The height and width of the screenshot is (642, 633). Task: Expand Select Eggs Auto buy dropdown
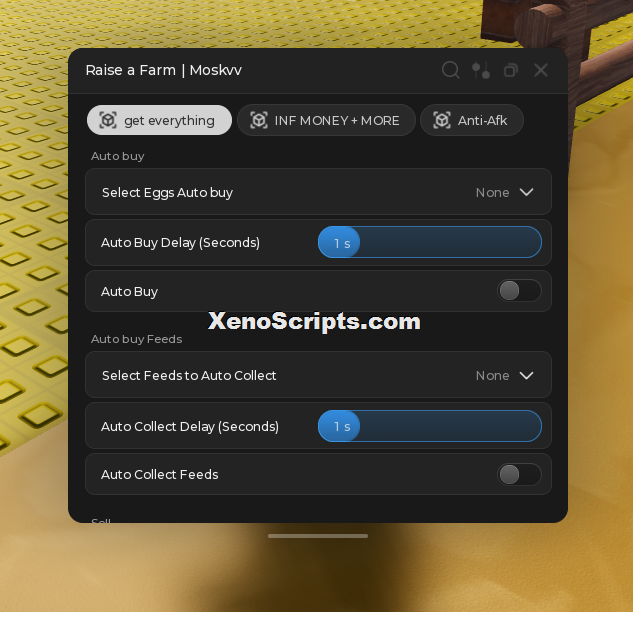318,192
